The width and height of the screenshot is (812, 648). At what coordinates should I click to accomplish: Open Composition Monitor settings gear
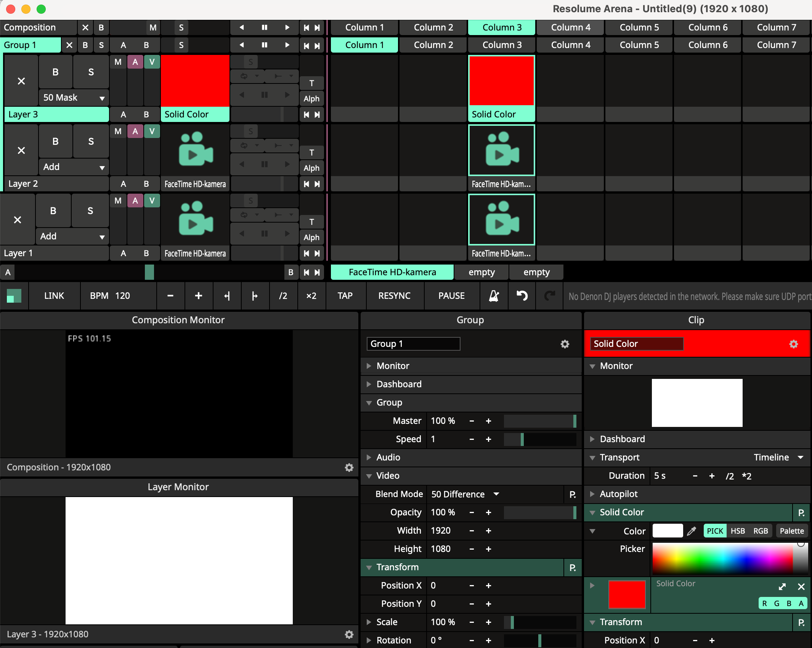click(349, 468)
